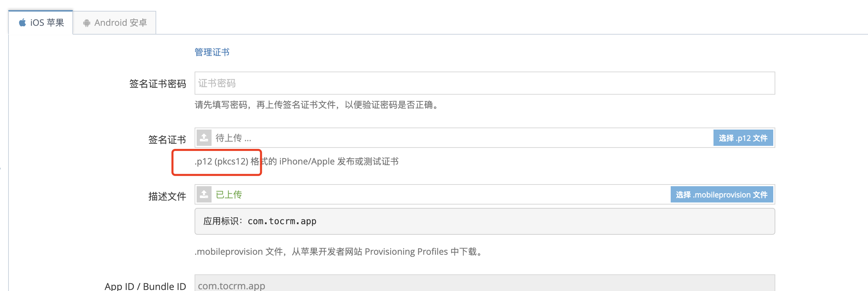Click the 描述文件 field label
This screenshot has height=291, width=868.
[x=167, y=196]
